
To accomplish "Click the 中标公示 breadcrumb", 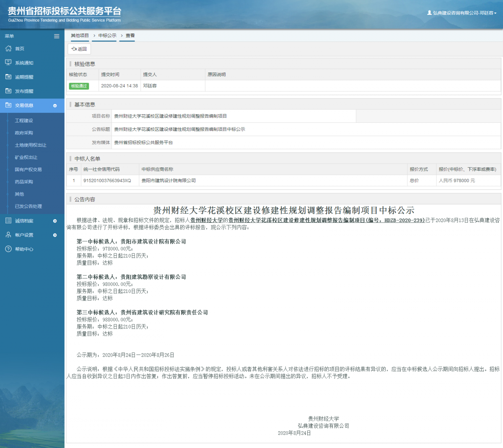I will click(x=107, y=36).
